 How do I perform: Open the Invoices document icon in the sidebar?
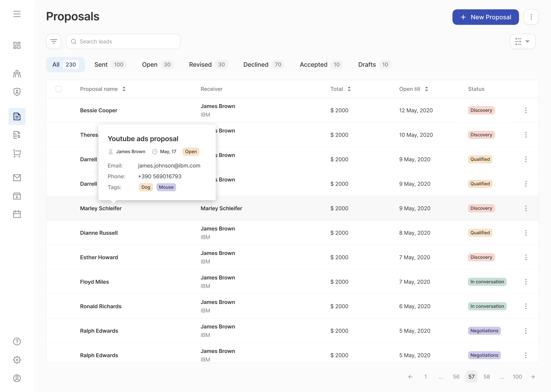click(17, 135)
